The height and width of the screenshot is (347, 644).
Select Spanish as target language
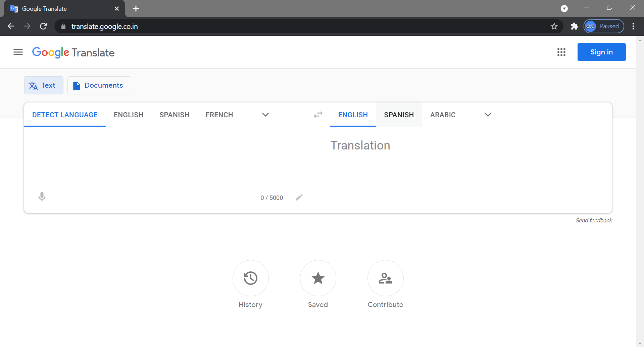coord(399,115)
